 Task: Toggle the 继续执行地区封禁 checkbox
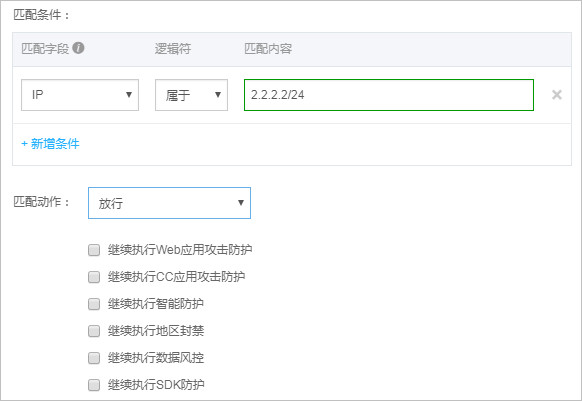coord(94,331)
